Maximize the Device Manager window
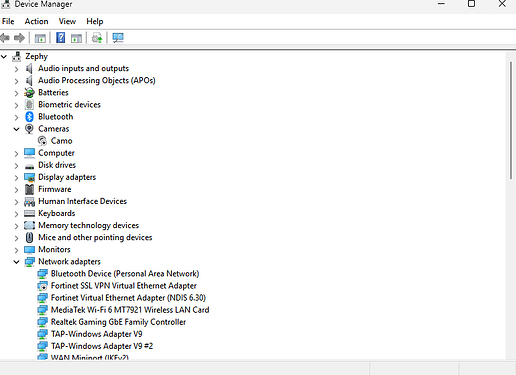The image size is (516, 375). coord(471,4)
